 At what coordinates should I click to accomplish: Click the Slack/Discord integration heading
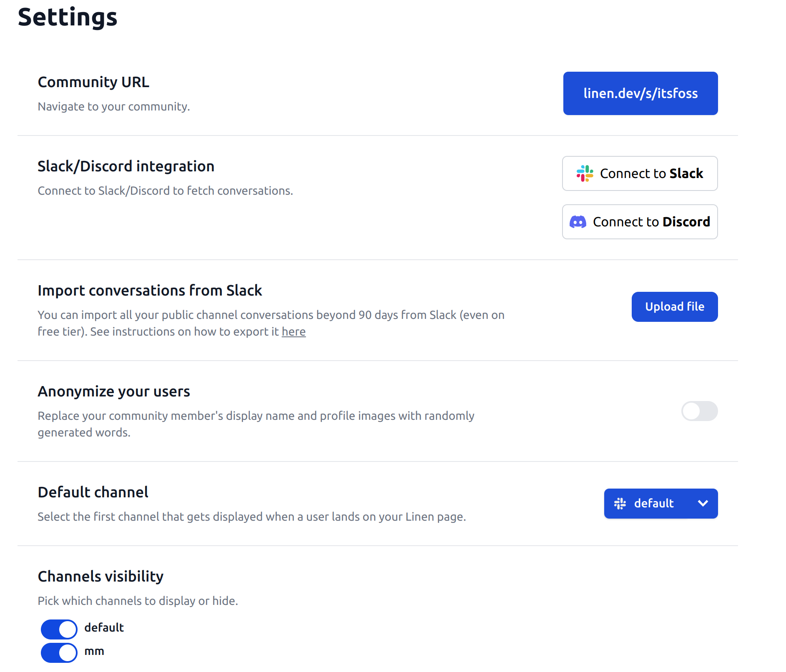126,166
